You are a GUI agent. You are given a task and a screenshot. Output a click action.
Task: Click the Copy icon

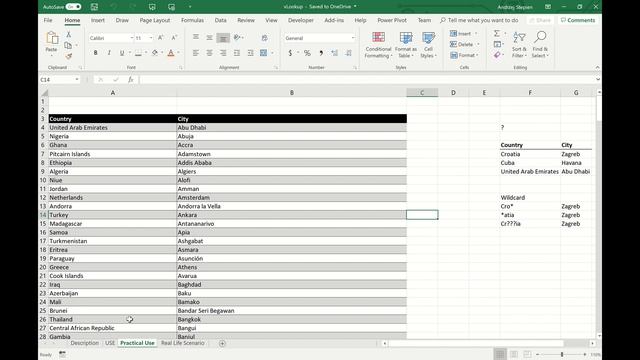pos(68,45)
